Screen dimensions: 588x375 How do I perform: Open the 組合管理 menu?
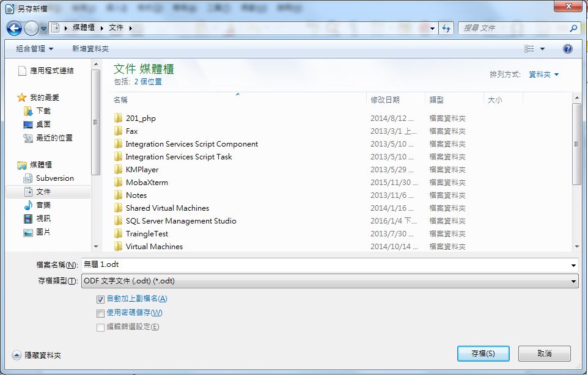pyautogui.click(x=34, y=49)
